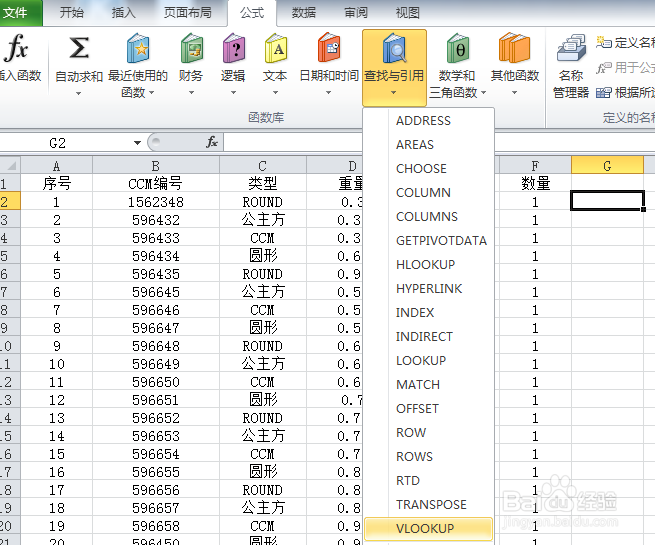The image size is (655, 545).
Task: Select column G header
Action: pos(607,165)
